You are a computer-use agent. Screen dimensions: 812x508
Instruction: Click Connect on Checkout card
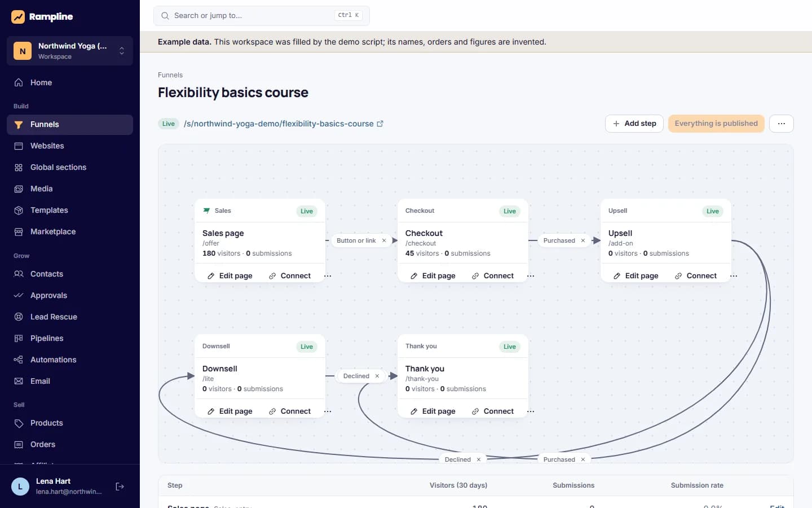coord(493,276)
